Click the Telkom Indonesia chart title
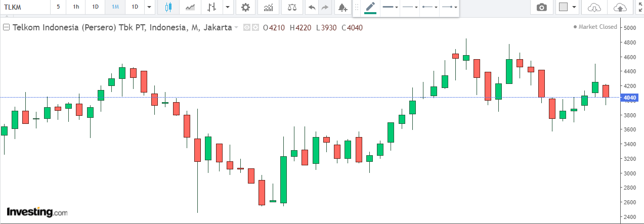 [x=122, y=27]
